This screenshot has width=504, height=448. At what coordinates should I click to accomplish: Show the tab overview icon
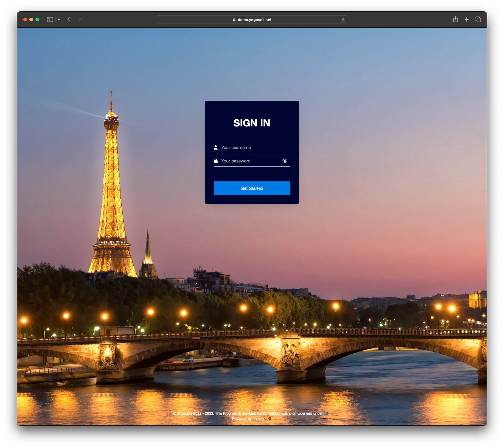click(478, 20)
